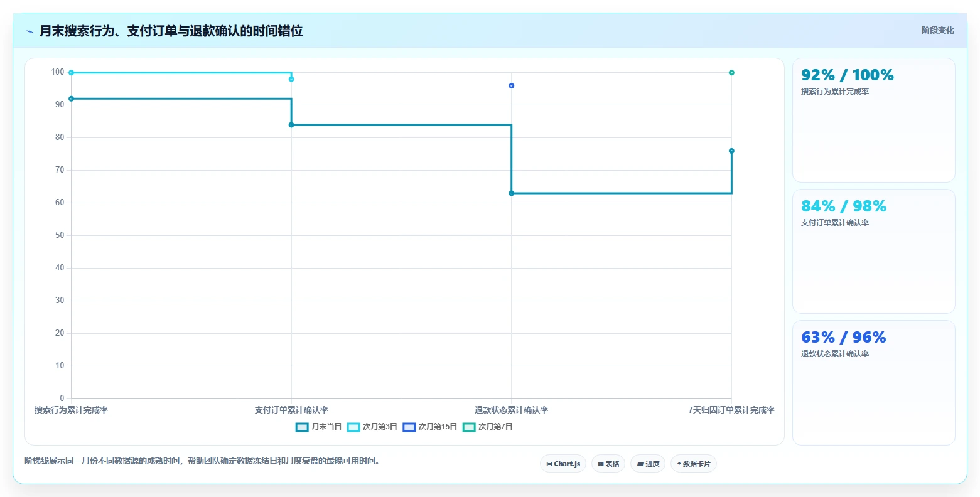
Task: Click the y-axis tick label 100
Action: (x=58, y=72)
